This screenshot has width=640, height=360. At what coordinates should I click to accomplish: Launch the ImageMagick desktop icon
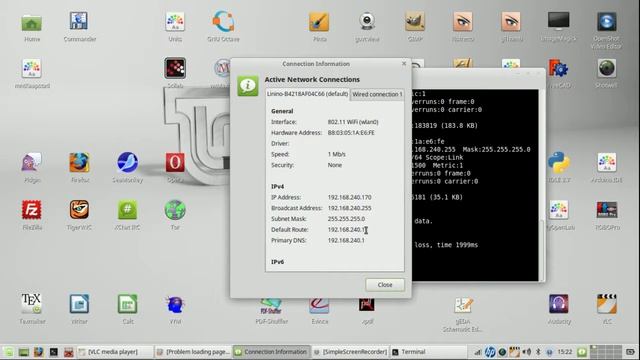coord(558,21)
